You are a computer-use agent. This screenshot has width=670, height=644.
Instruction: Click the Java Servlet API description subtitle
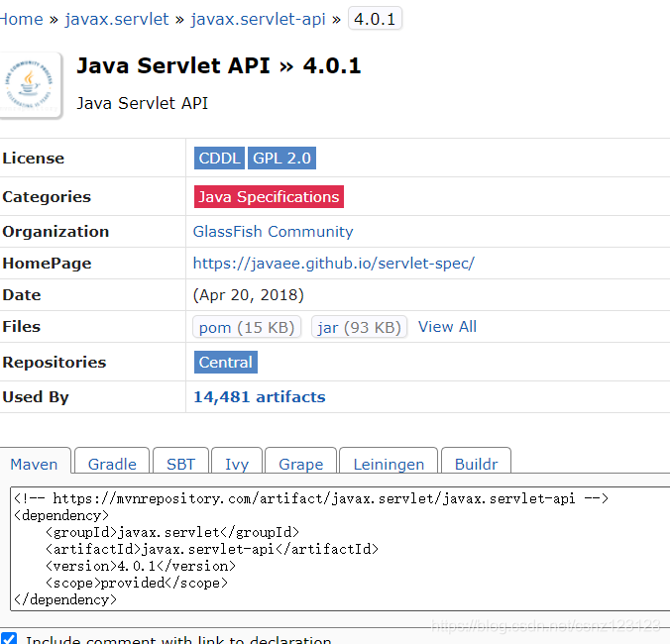click(x=143, y=103)
